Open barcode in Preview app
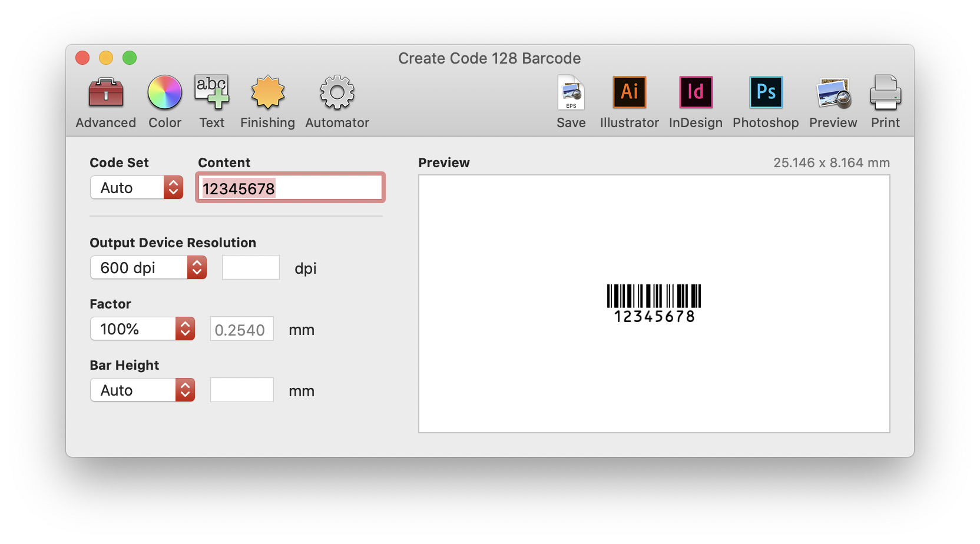This screenshot has width=980, height=544. tap(833, 102)
